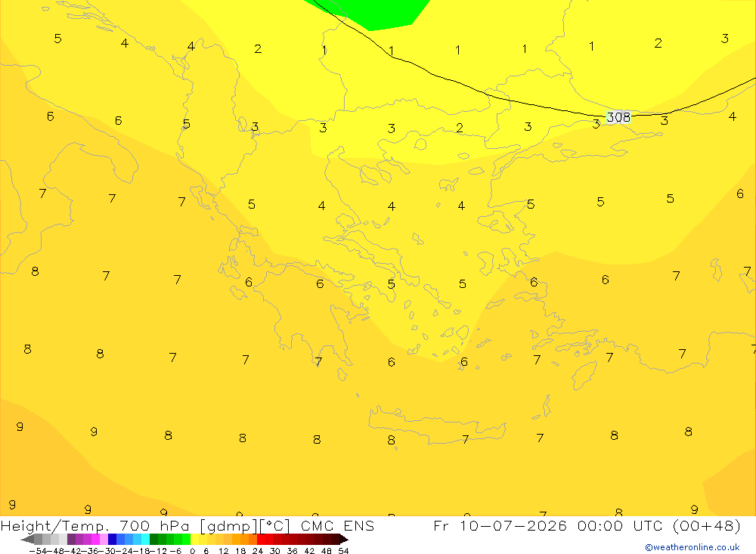Viewport: 756px width, 554px height.
Task: Click the 308 height contour label
Action: 618,117
